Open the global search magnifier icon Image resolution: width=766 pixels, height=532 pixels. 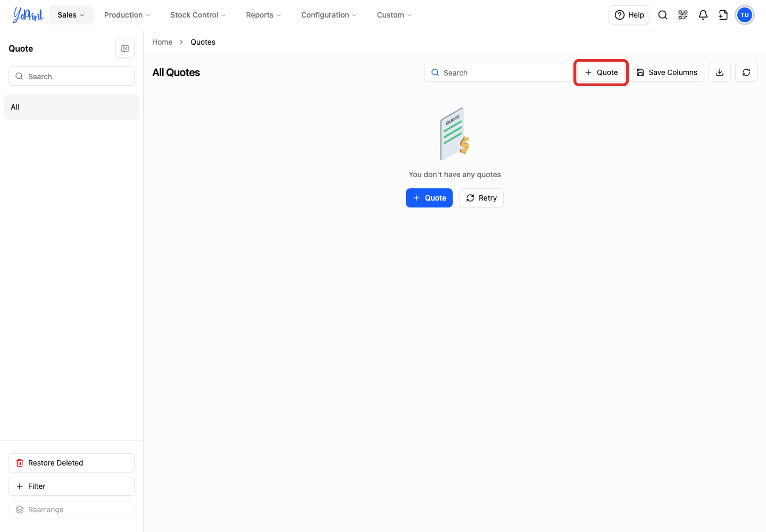(x=663, y=15)
